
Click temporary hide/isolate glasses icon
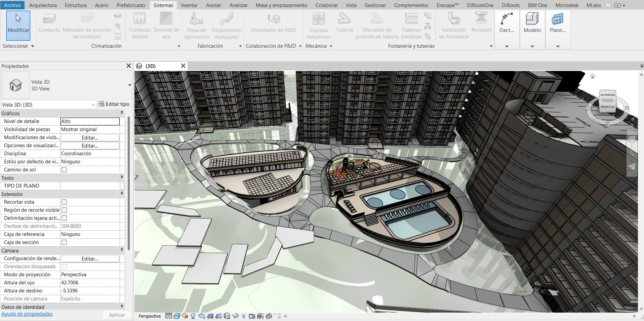pos(235,316)
